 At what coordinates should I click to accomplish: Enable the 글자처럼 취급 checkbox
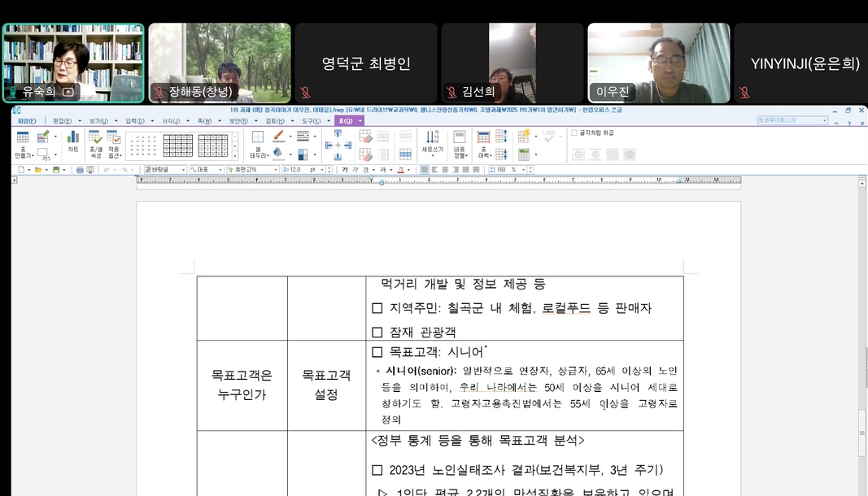(x=573, y=133)
